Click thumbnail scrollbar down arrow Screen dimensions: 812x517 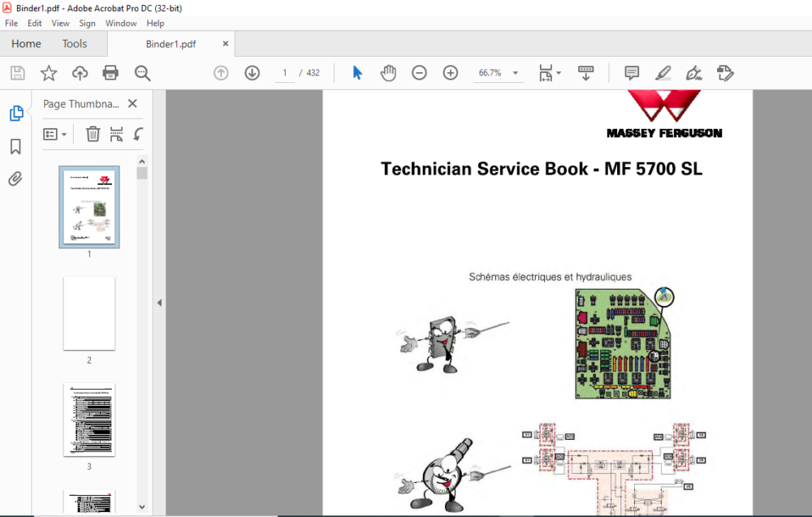[142, 507]
